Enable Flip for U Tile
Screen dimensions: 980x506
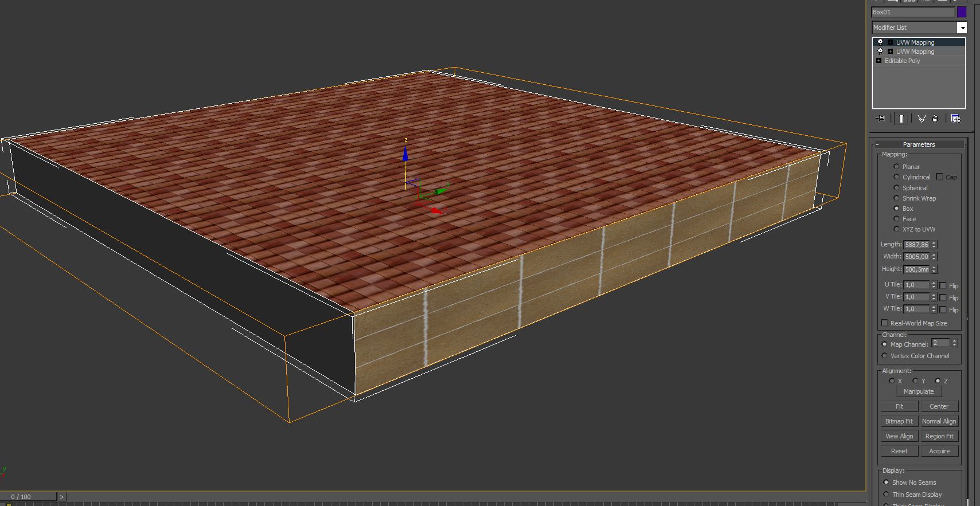pyautogui.click(x=943, y=285)
